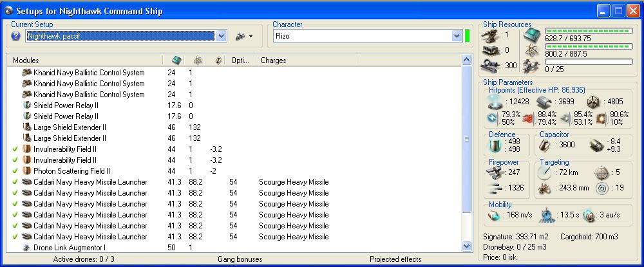This screenshot has width=644, height=267.
Task: Click the Signature: 393.71 m2 text
Action: [x=515, y=237]
